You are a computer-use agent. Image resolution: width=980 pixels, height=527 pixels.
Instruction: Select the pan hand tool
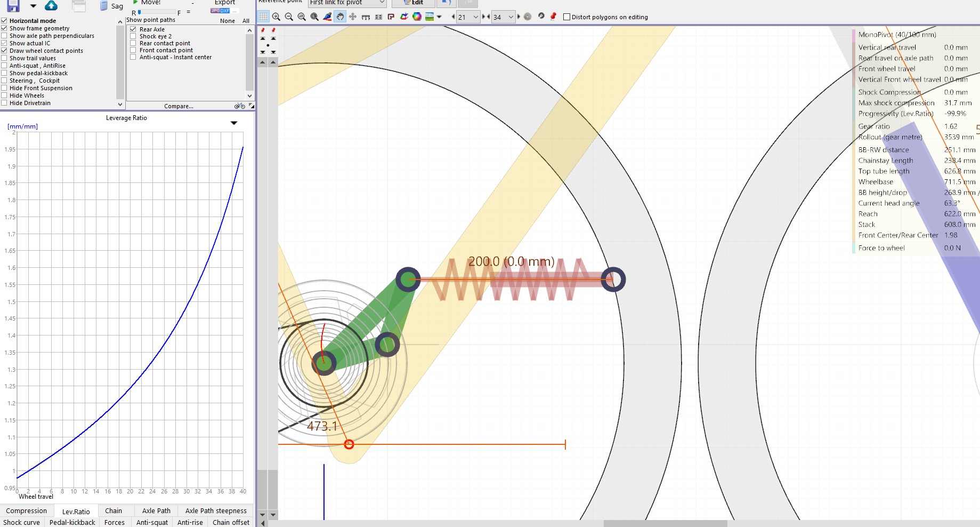(x=340, y=17)
